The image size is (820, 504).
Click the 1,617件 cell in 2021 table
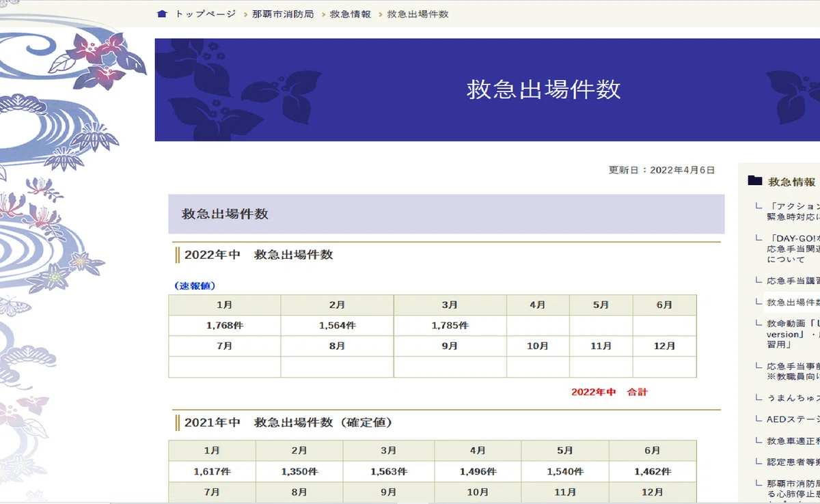tap(212, 471)
